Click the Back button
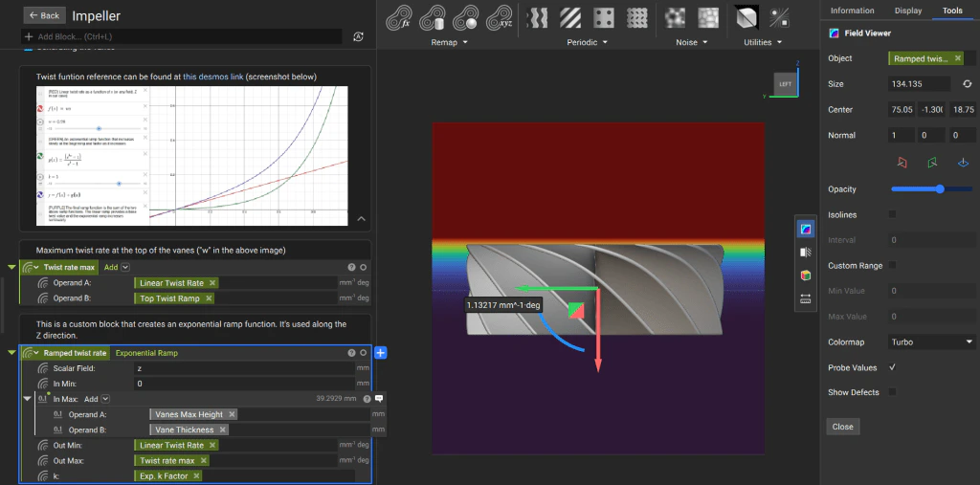Screen dimensions: 980x485 [45, 15]
